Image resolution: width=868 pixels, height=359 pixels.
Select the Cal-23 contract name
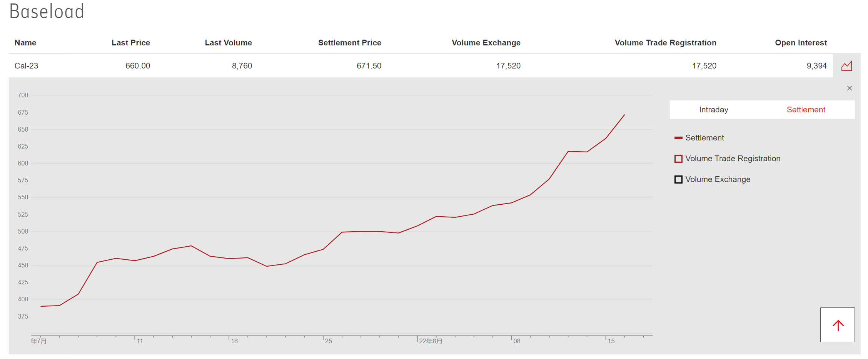point(27,66)
